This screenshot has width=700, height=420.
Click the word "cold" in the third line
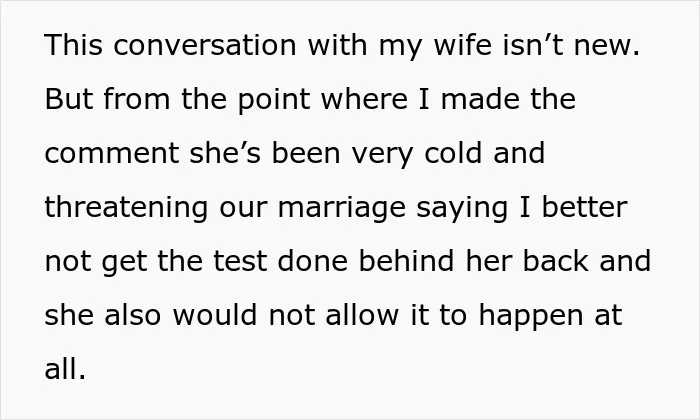click(x=453, y=153)
